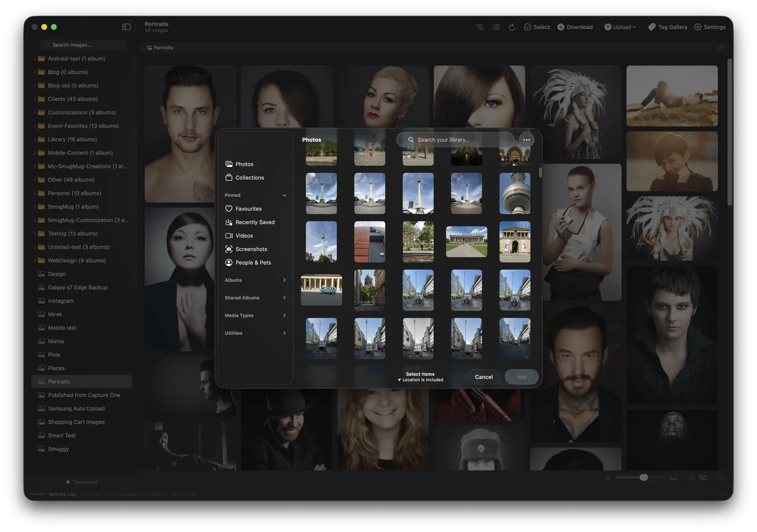757x532 pixels.
Task: Collapse the Pinned section
Action: [x=284, y=195]
